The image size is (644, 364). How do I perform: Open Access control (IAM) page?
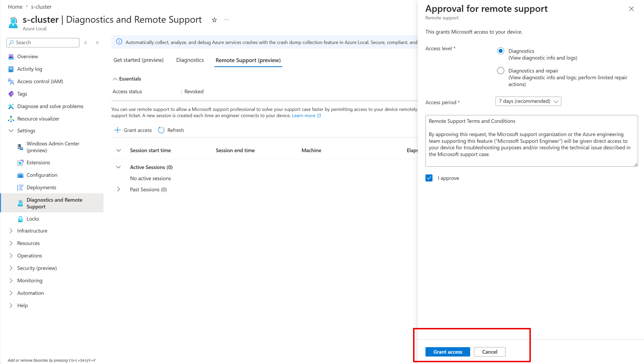pyautogui.click(x=40, y=81)
